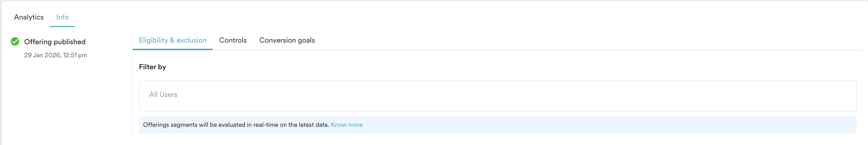868x145 pixels.
Task: Click the word 'Offerings' in the banner
Action: [x=156, y=125]
